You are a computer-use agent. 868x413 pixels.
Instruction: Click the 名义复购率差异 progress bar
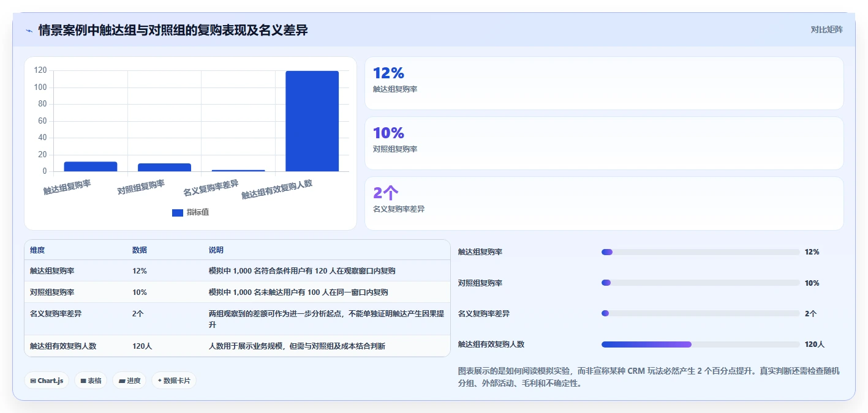click(x=701, y=313)
